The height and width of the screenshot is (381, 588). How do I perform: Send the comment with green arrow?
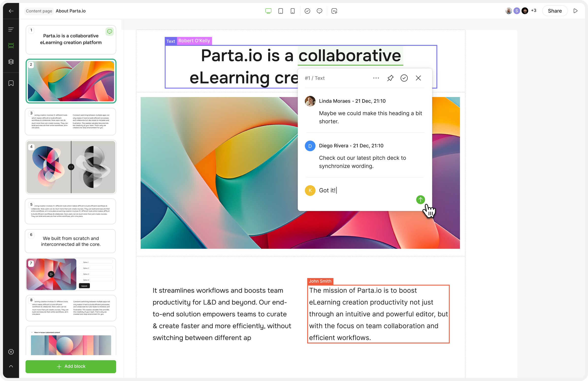click(420, 199)
